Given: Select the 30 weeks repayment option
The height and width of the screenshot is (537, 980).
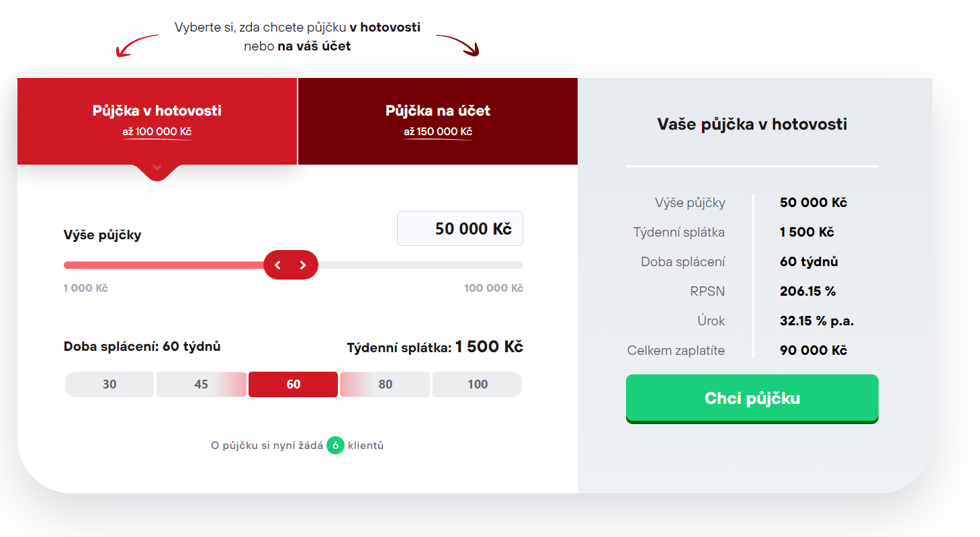Looking at the screenshot, I should click(x=109, y=384).
